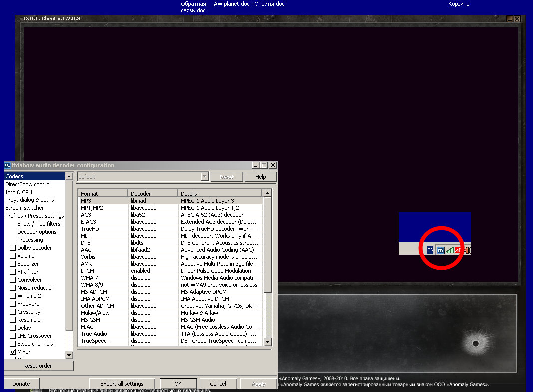Enable Noise reduction checkbox
The width and height of the screenshot is (533, 392).
pos(13,288)
